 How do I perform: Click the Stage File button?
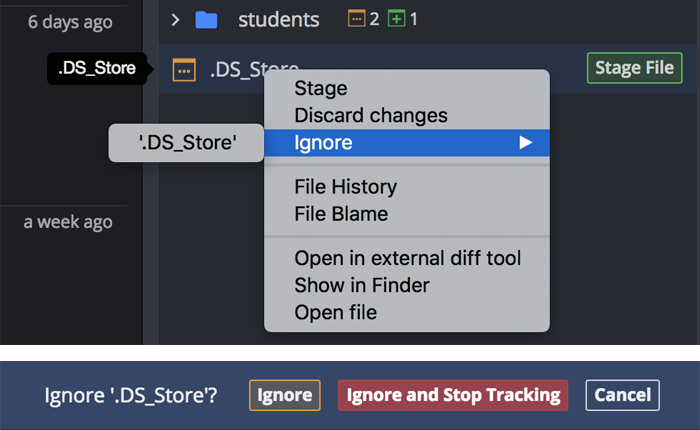coord(634,68)
